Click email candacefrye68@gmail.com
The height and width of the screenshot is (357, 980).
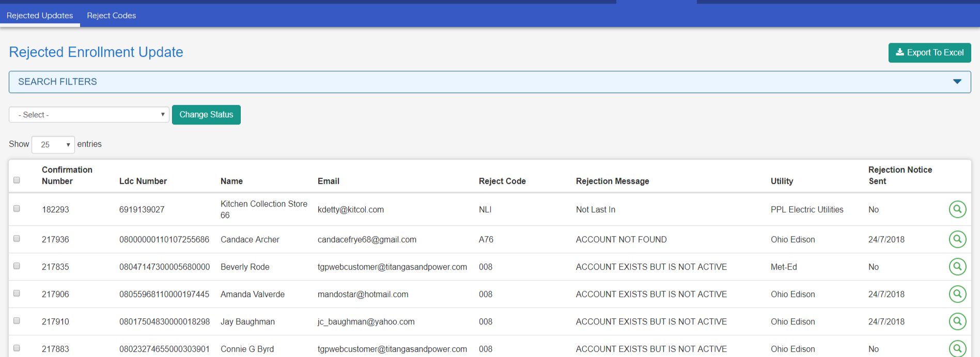pyautogui.click(x=367, y=240)
